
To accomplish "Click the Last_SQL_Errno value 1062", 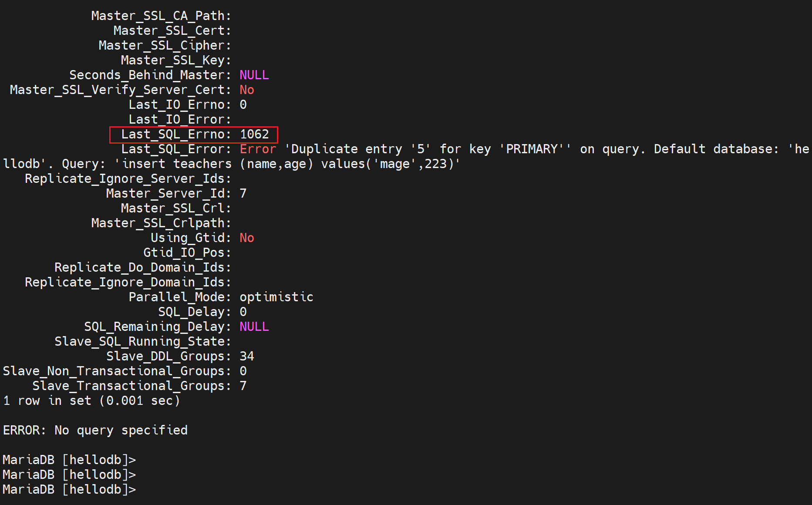I will coord(254,134).
